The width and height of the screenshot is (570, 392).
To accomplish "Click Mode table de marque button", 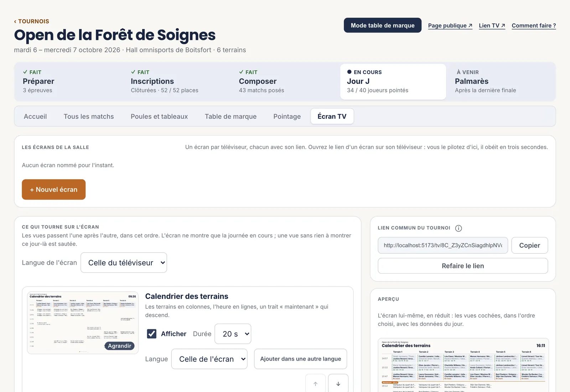I will [383, 25].
